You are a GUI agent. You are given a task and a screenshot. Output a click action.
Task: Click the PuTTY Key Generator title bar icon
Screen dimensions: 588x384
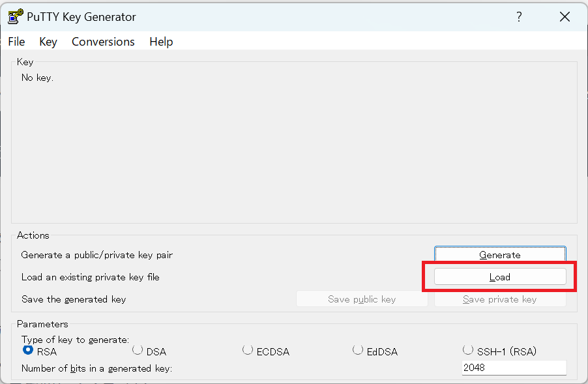16,16
